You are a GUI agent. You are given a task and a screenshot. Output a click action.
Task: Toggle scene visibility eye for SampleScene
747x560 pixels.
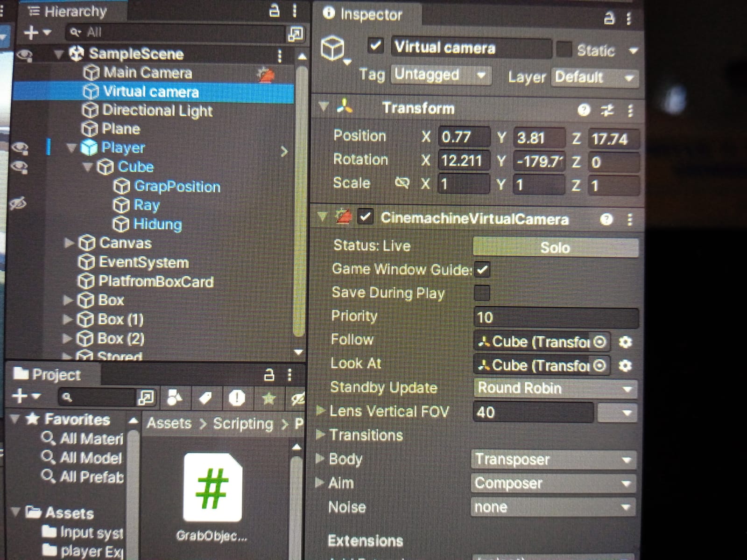pyautogui.click(x=24, y=56)
